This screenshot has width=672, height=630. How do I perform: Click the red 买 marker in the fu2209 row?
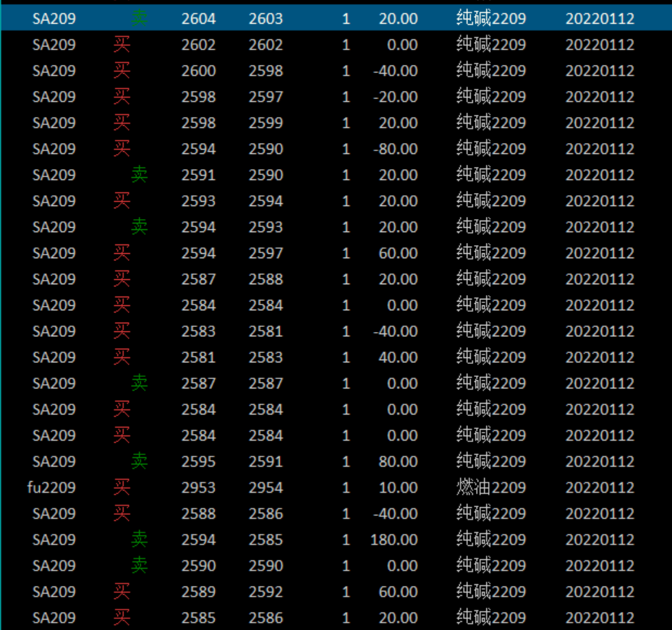122,488
